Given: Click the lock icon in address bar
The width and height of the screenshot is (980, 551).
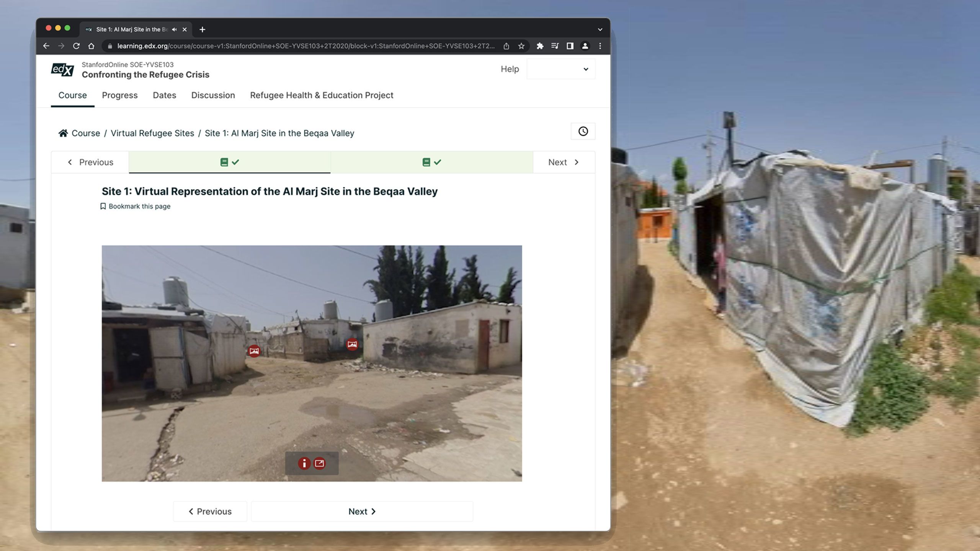Looking at the screenshot, I should [x=110, y=46].
